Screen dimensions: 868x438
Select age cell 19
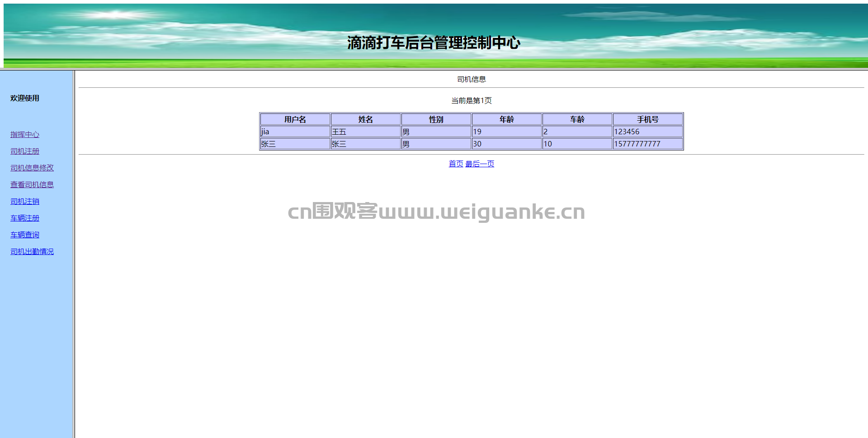click(x=507, y=132)
